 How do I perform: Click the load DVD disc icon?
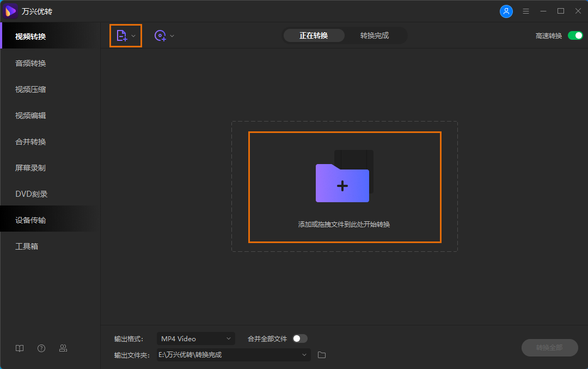coord(160,36)
